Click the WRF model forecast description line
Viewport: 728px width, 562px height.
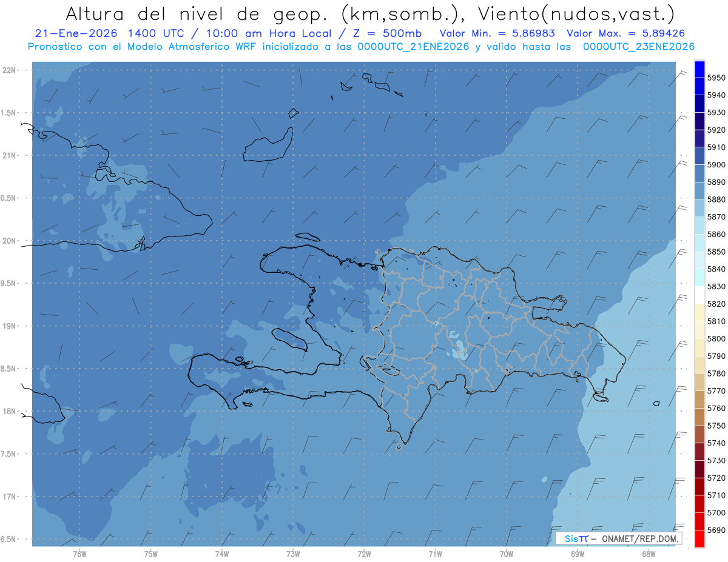pyautogui.click(x=361, y=46)
